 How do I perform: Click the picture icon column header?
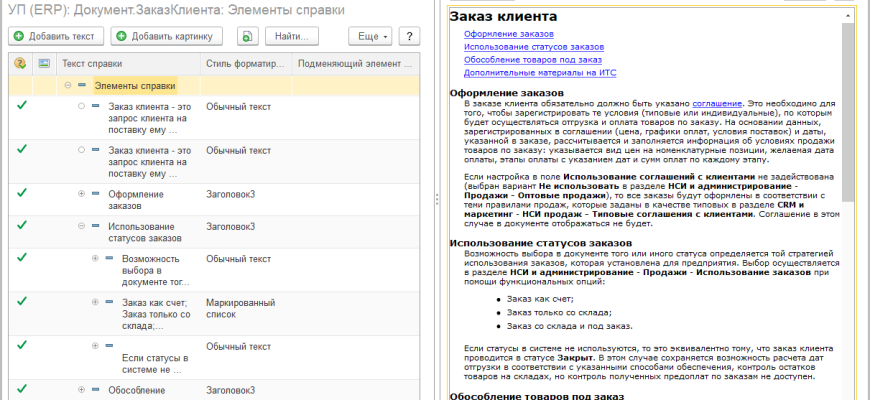pos(43,64)
